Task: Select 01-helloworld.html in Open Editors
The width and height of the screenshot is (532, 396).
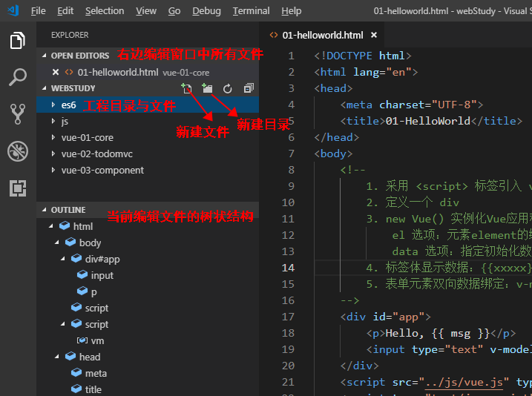Action: (x=148, y=72)
